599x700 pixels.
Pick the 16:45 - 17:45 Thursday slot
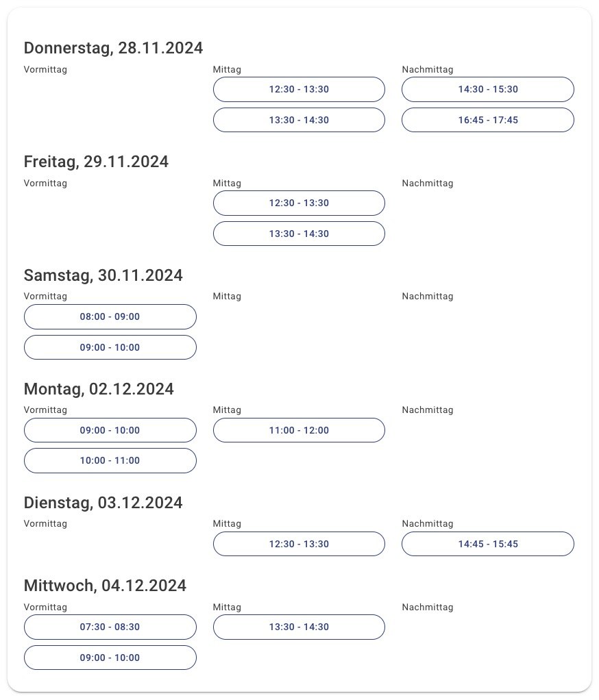click(488, 120)
